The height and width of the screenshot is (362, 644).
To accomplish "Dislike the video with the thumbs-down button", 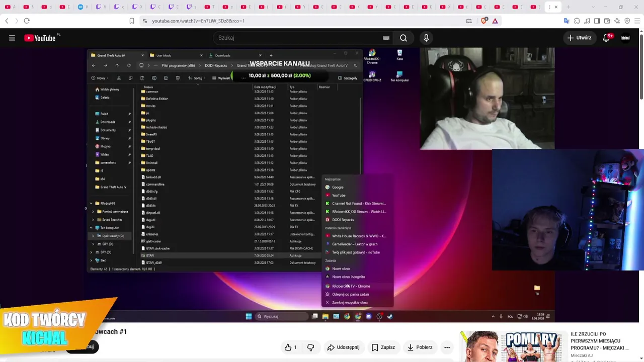I will point(310,347).
